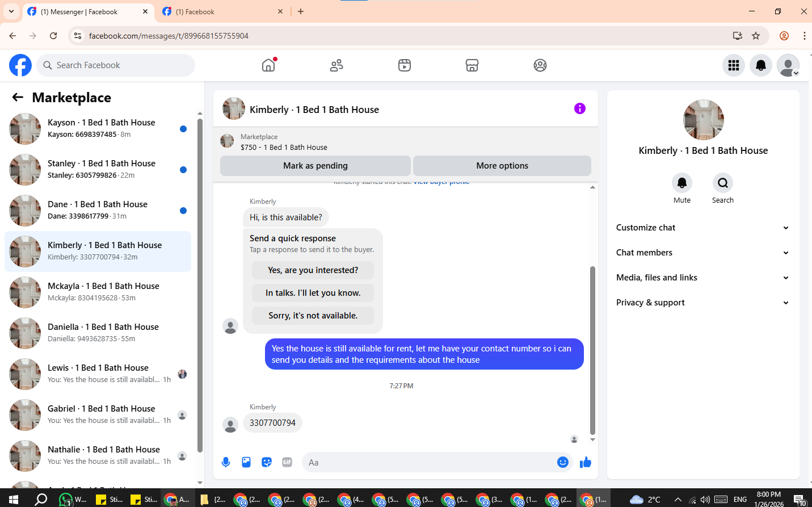Open the emoji picker smiley icon
This screenshot has height=507, width=812.
click(563, 462)
